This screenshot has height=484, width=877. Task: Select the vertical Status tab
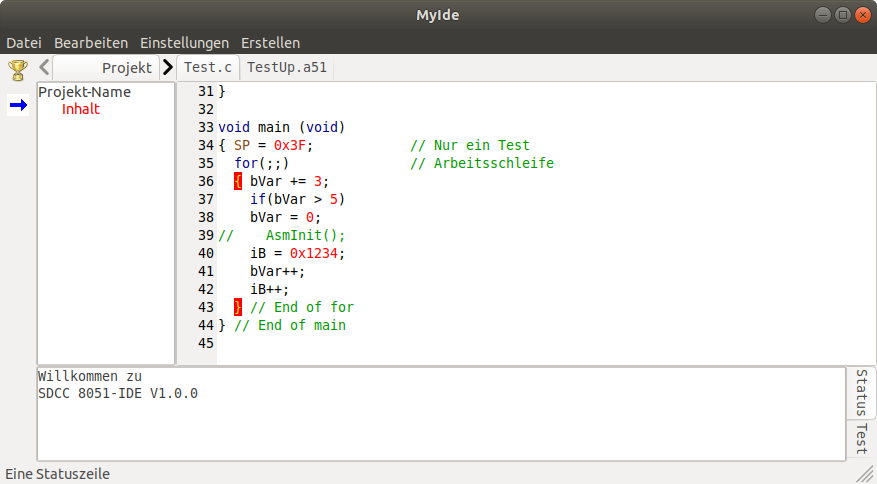(862, 393)
